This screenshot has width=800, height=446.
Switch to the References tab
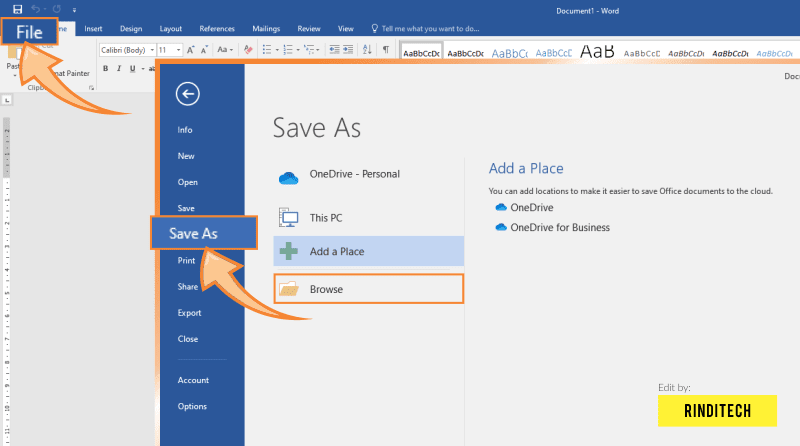coord(217,29)
